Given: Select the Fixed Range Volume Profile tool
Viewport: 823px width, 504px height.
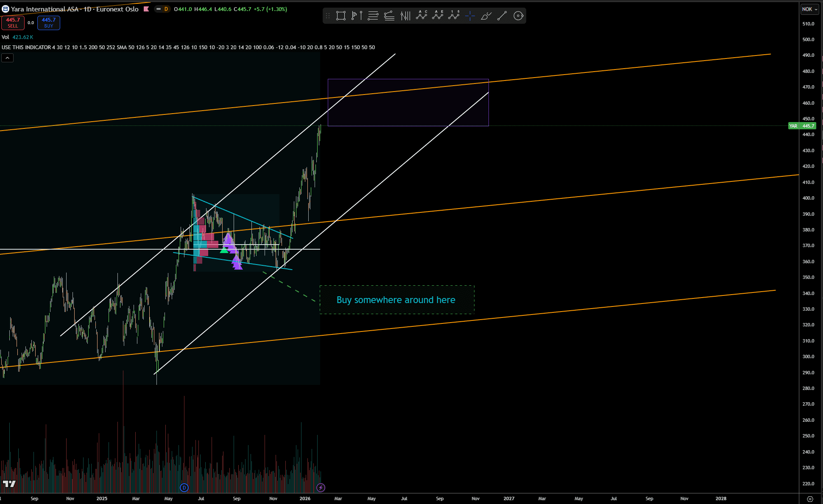Looking at the screenshot, I should click(357, 16).
